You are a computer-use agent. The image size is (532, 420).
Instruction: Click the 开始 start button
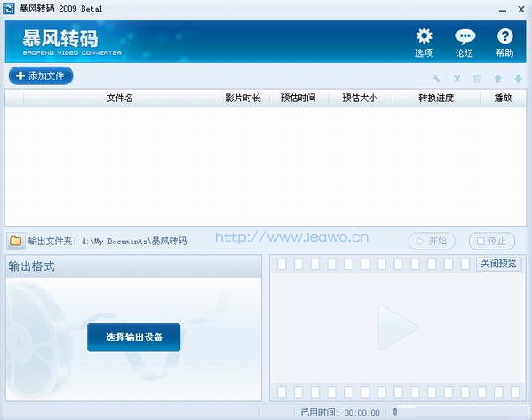pyautogui.click(x=432, y=242)
